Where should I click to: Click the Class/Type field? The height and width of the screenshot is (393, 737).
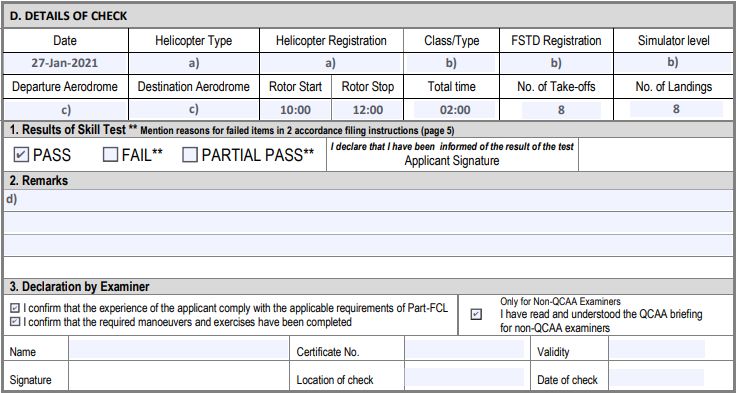tap(451, 63)
